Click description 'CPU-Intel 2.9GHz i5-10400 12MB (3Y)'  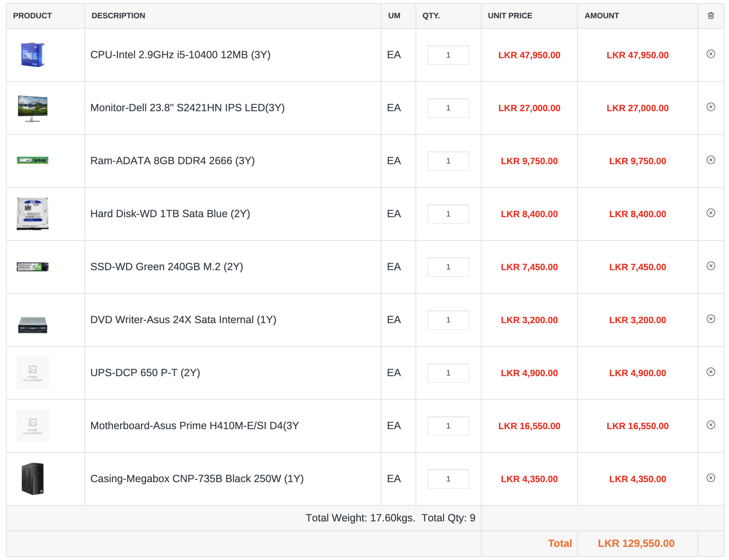[180, 55]
